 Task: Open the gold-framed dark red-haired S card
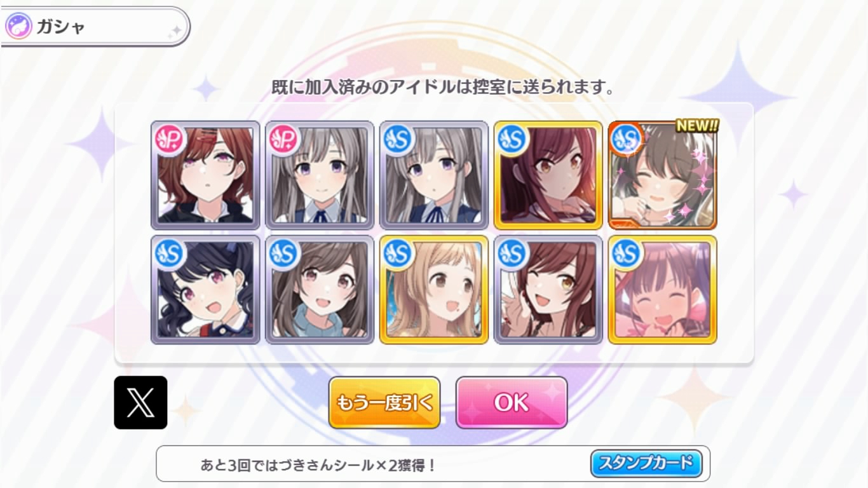click(x=548, y=175)
